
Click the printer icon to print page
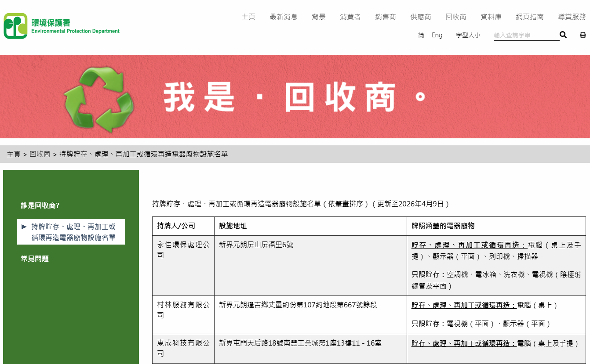583,35
